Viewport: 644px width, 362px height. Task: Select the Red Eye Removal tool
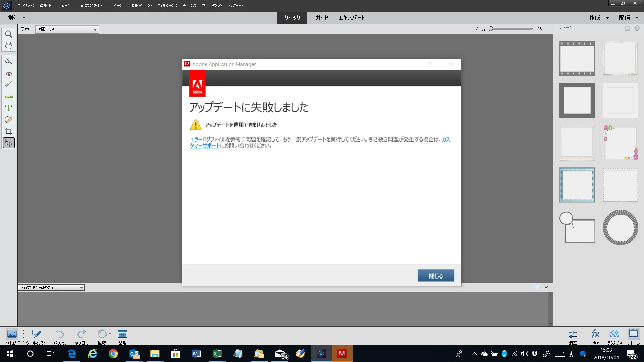click(9, 73)
